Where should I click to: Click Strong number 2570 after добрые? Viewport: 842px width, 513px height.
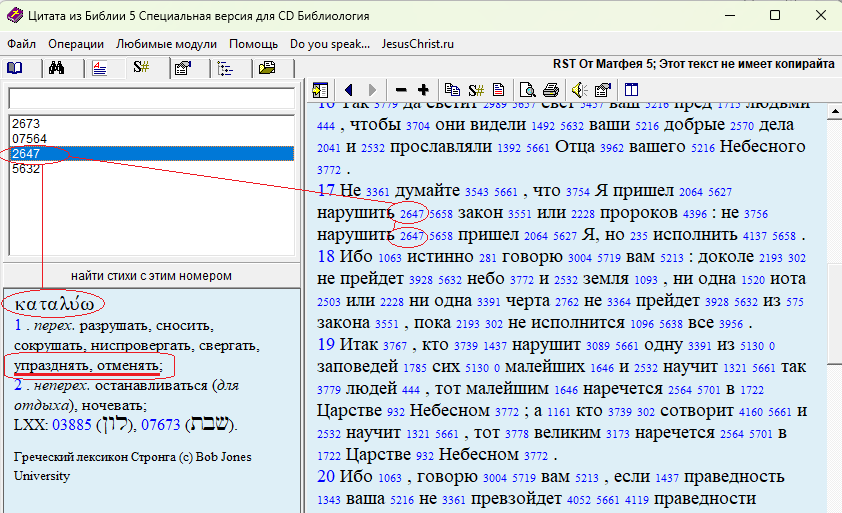point(742,126)
